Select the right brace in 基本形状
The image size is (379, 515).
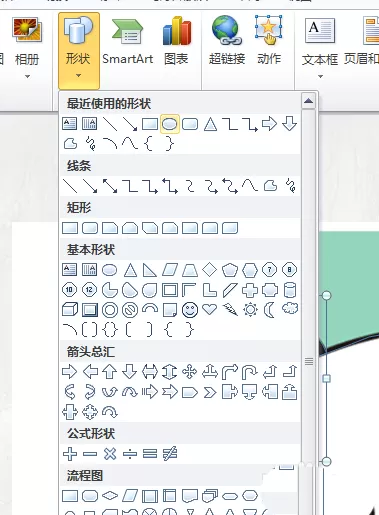pos(189,330)
